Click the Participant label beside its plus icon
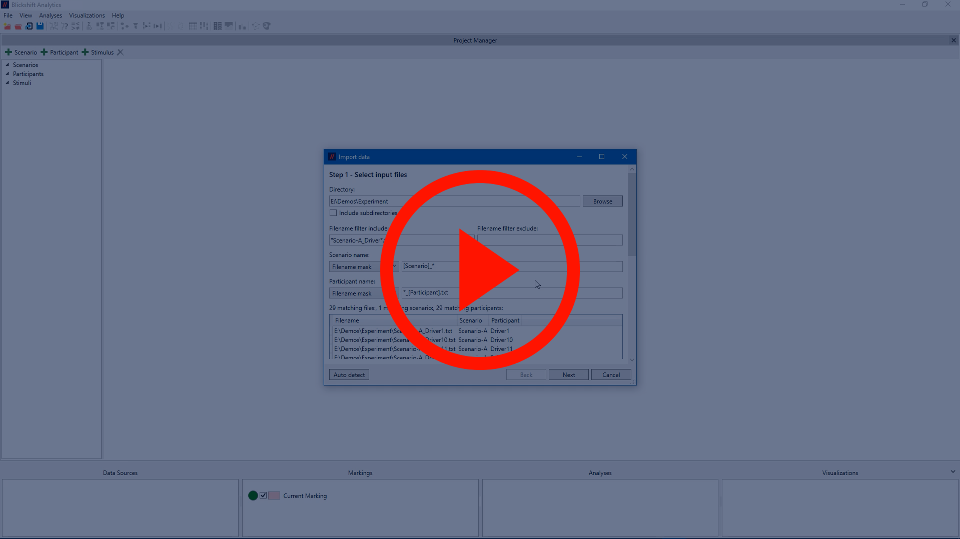Image resolution: width=960 pixels, height=539 pixels. tap(64, 53)
